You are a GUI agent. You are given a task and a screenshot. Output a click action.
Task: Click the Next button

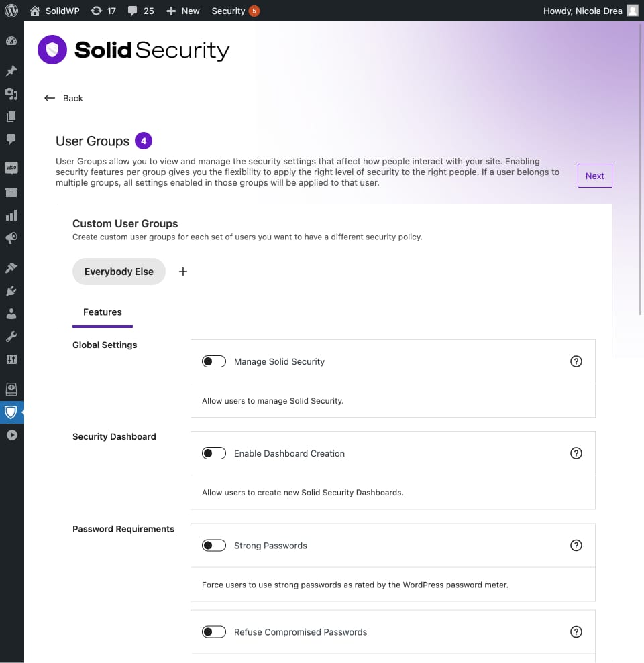594,176
